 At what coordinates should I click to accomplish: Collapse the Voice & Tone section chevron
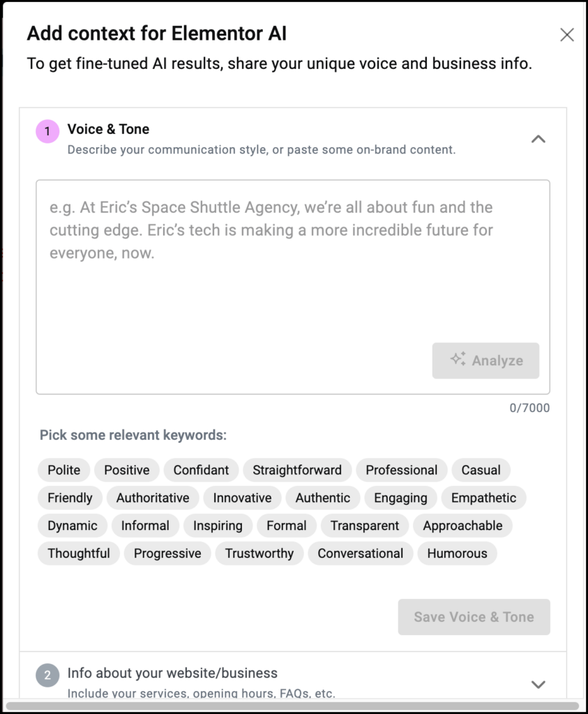point(538,139)
